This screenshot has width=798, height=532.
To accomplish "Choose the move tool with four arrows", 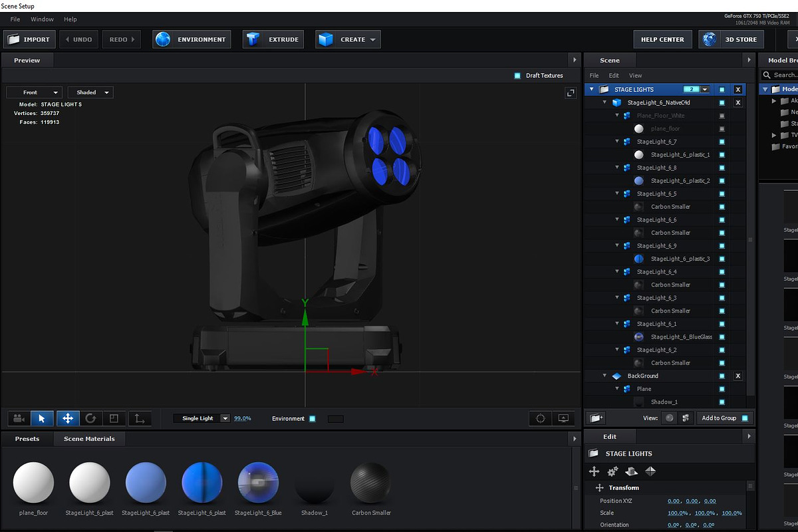I will click(x=67, y=418).
